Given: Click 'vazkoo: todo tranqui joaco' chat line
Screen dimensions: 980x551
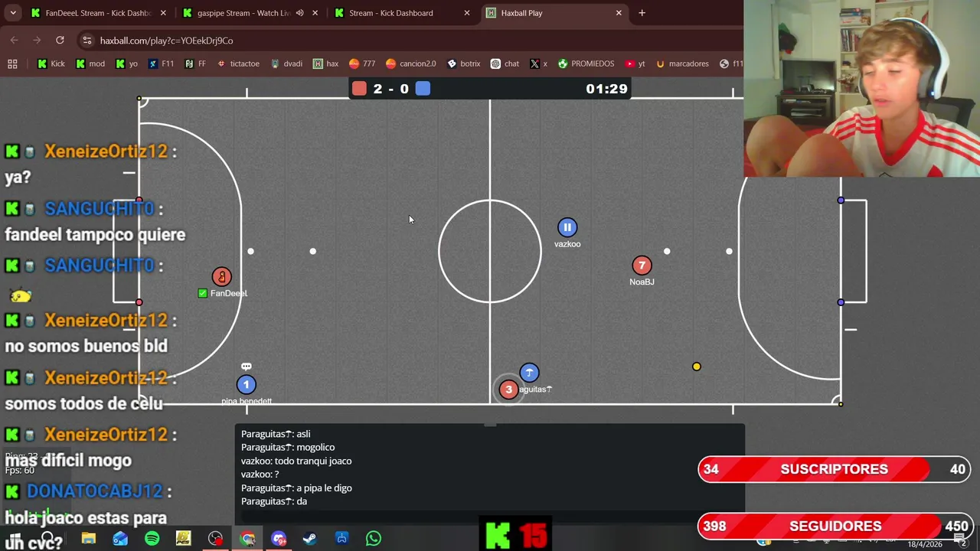Looking at the screenshot, I should [296, 461].
